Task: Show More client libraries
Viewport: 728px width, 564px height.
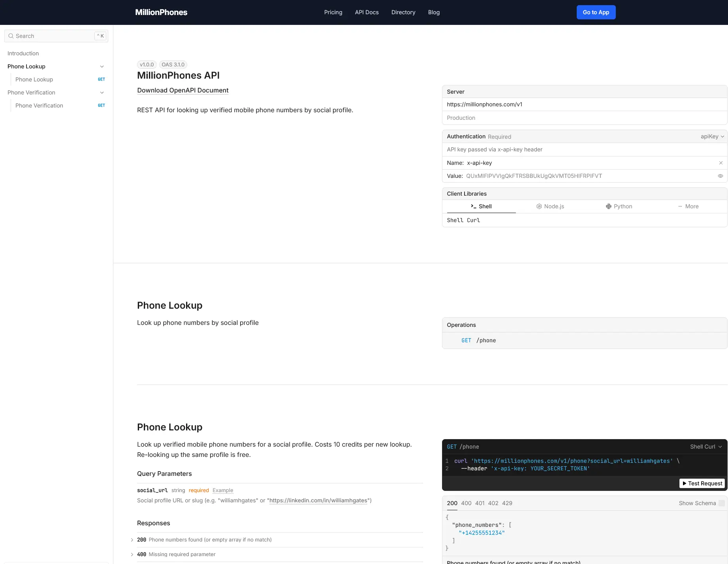Action: click(x=688, y=206)
